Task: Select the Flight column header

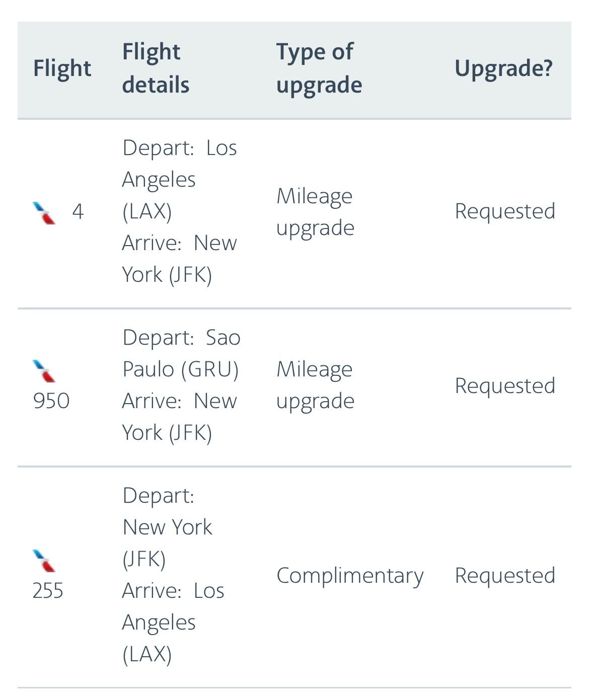Action: point(62,68)
